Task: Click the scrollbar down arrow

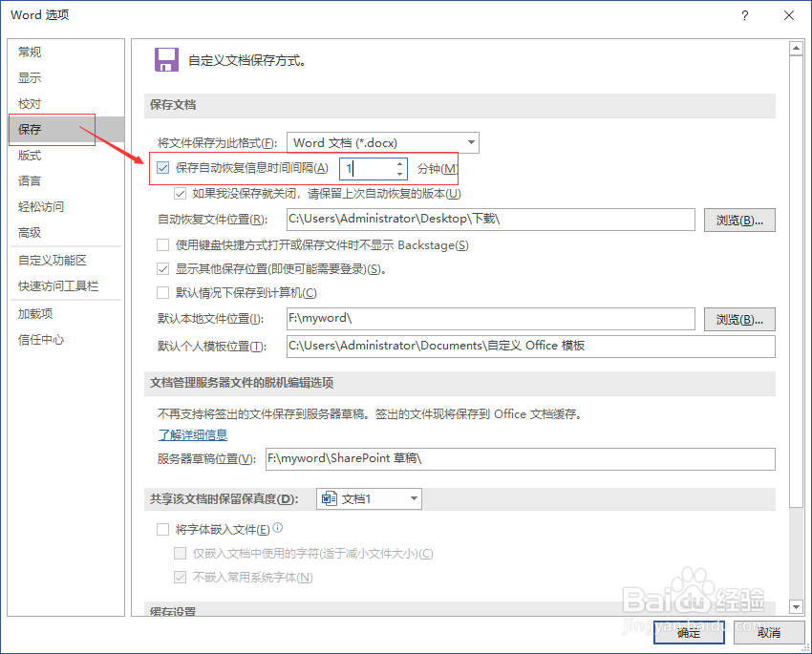Action: pos(796,606)
